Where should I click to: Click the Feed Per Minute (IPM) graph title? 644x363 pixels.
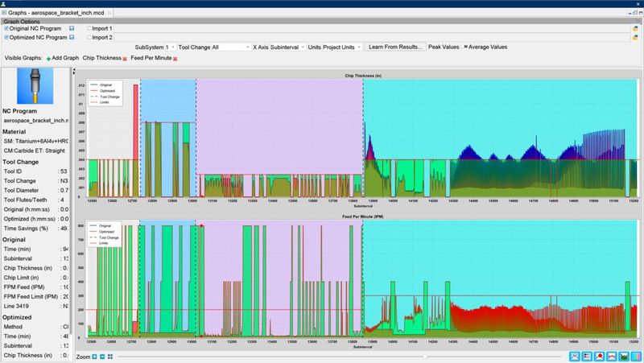363,217
